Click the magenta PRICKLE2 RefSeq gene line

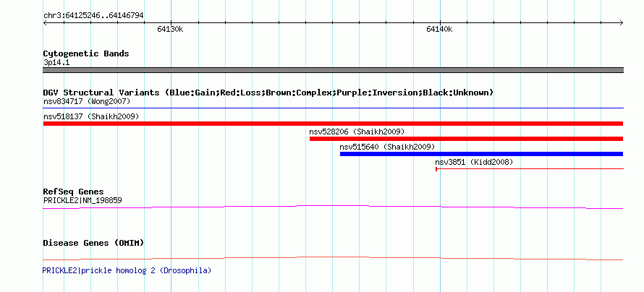tap(334, 207)
